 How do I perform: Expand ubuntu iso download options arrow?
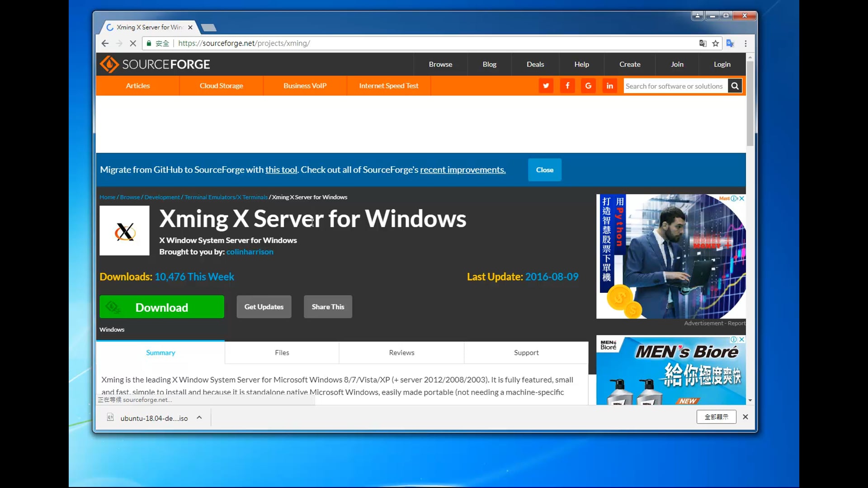199,418
